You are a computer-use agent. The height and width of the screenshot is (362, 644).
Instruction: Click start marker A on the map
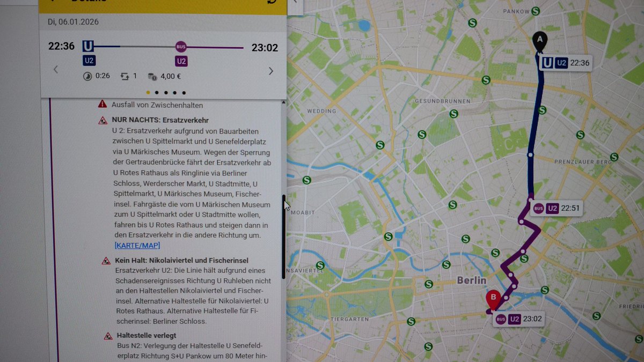tap(540, 41)
